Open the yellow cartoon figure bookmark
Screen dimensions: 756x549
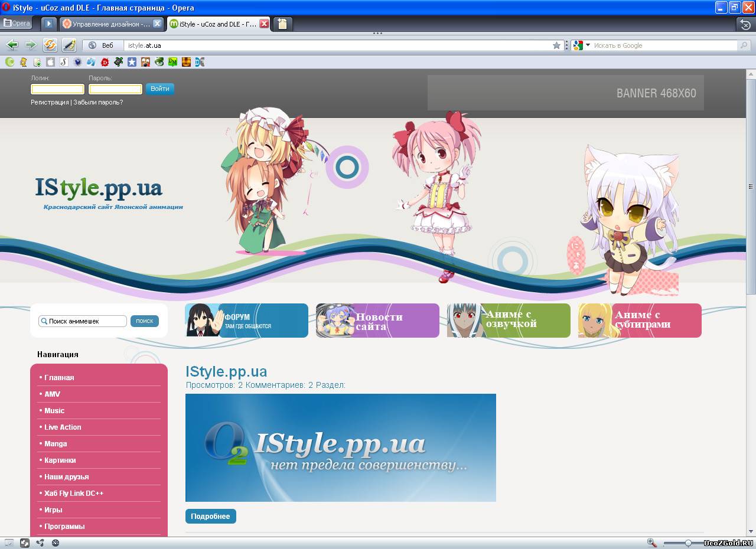[x=23, y=61]
